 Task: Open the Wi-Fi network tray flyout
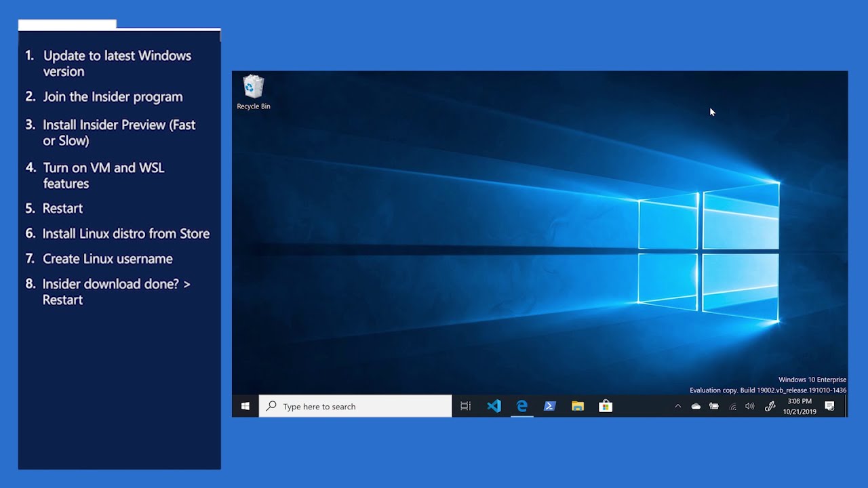pyautogui.click(x=732, y=407)
